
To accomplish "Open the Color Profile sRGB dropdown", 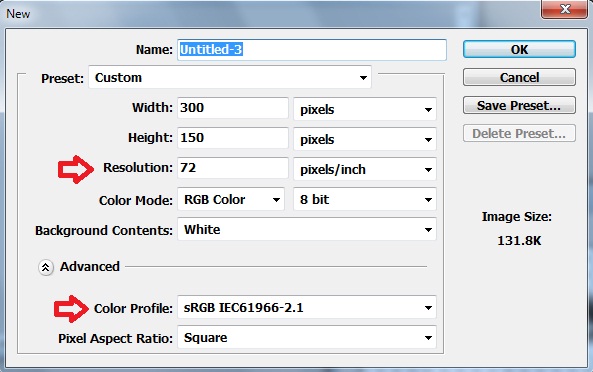I will point(307,307).
